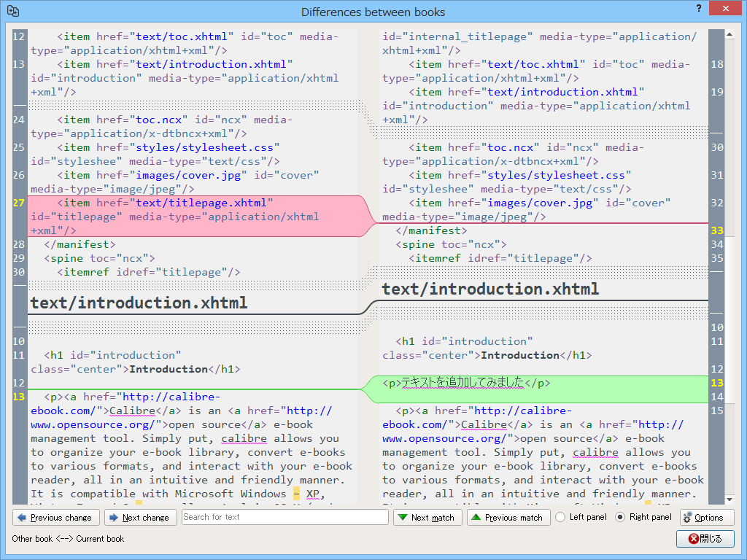Click the vertical scrollbar track
Image resolution: width=747 pixels, height=560 pixels.
point(729,267)
